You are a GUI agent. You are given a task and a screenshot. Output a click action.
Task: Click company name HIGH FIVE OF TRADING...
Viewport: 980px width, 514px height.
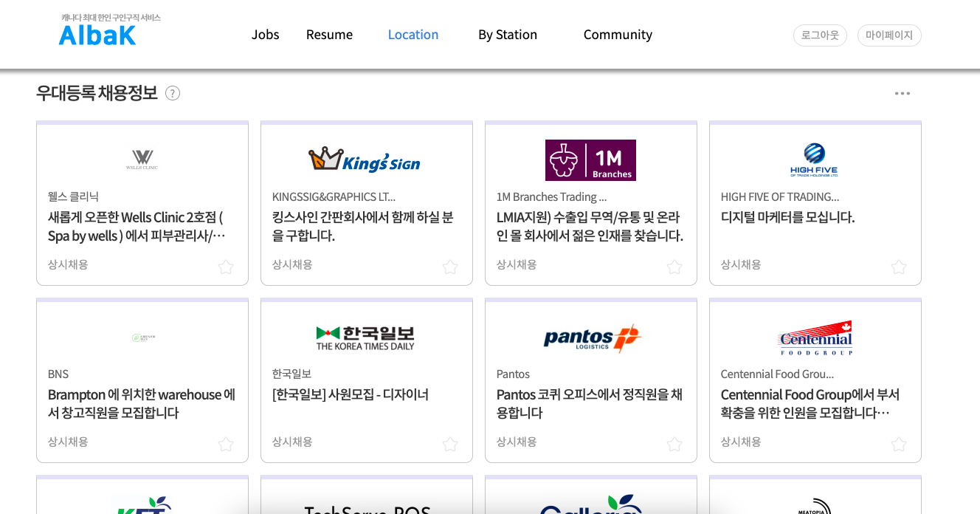coord(780,196)
